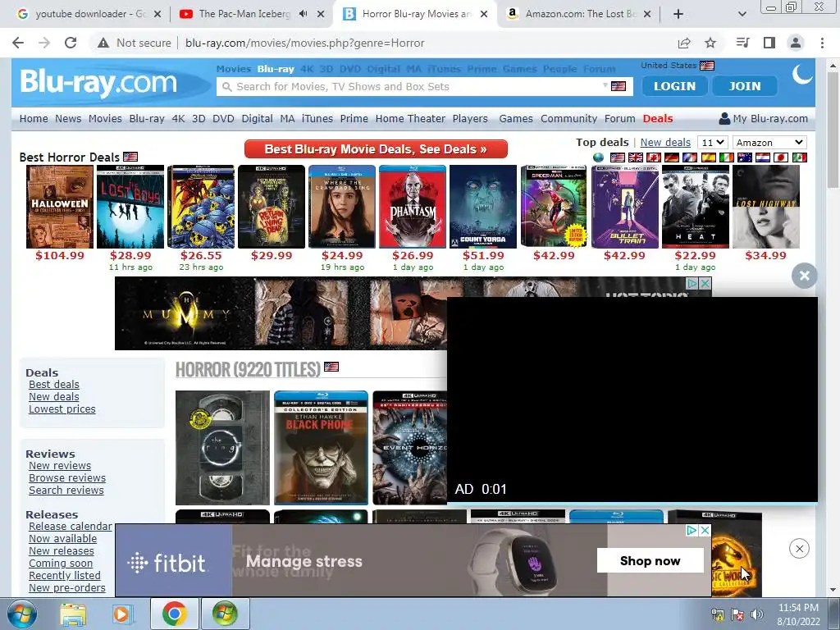Click the JOIN button
The width and height of the screenshot is (840, 630).
[745, 85]
